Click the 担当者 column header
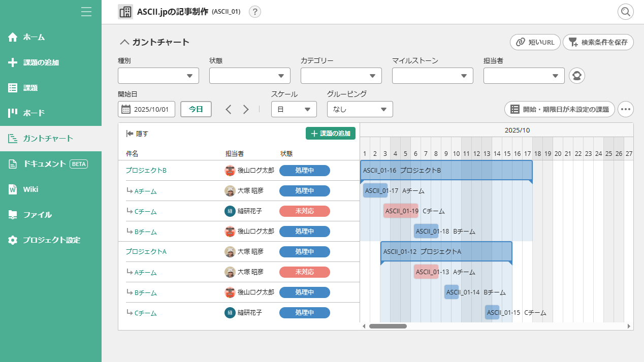644x362 pixels. click(x=235, y=154)
